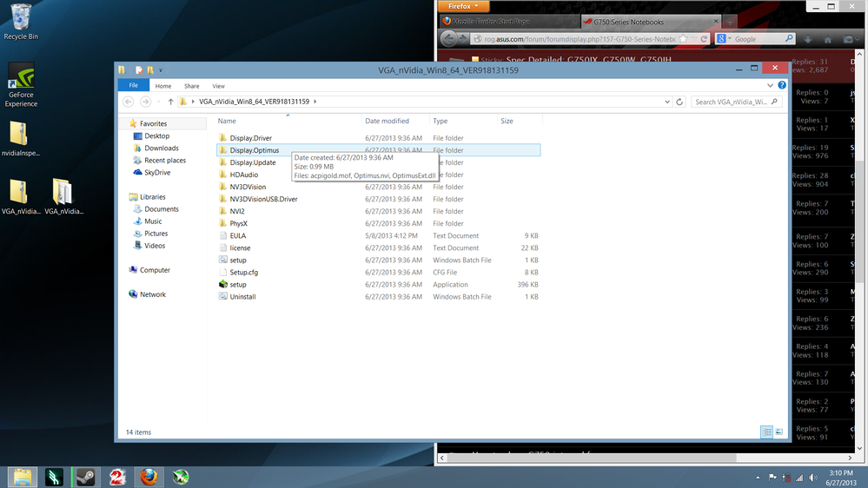868x488 pixels.
Task: Open Firefox search engine dropdown
Action: tap(724, 39)
